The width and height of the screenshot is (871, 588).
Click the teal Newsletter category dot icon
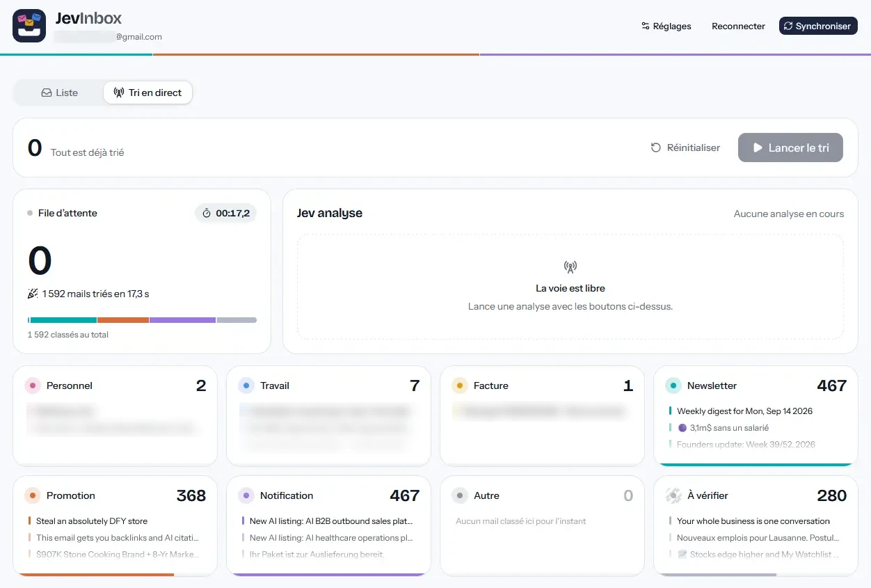673,386
